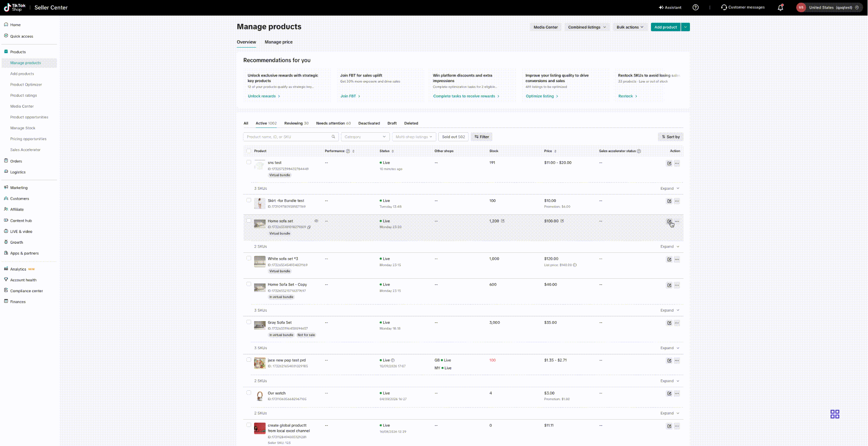Click Performance info icon in header
868x446 pixels.
coord(348,151)
